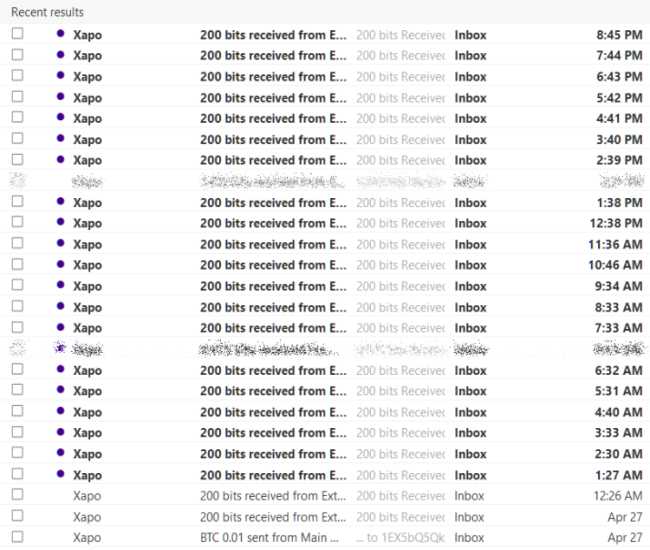Click the unread dot on the 8:33 AM row
Screen dimensions: 650x550
pos(61,306)
